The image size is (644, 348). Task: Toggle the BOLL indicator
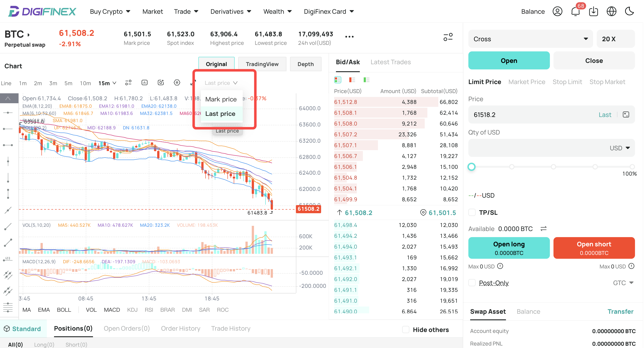tap(64, 310)
